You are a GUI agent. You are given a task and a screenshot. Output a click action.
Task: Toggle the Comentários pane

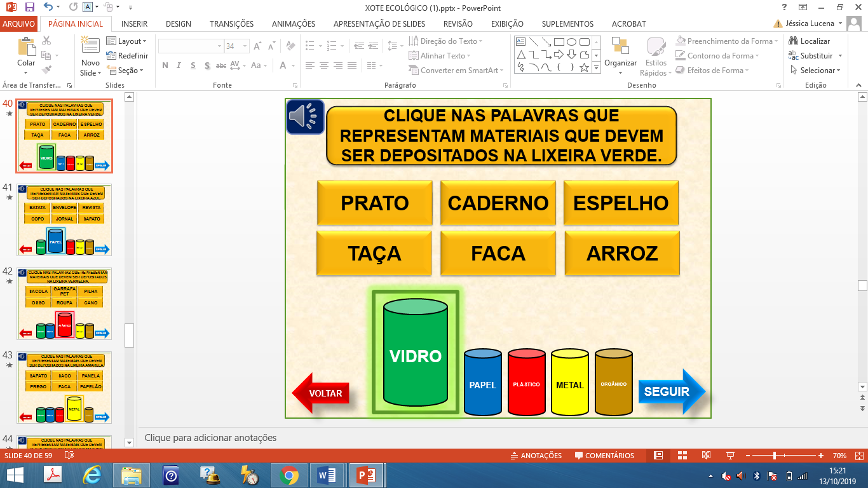[x=604, y=456]
